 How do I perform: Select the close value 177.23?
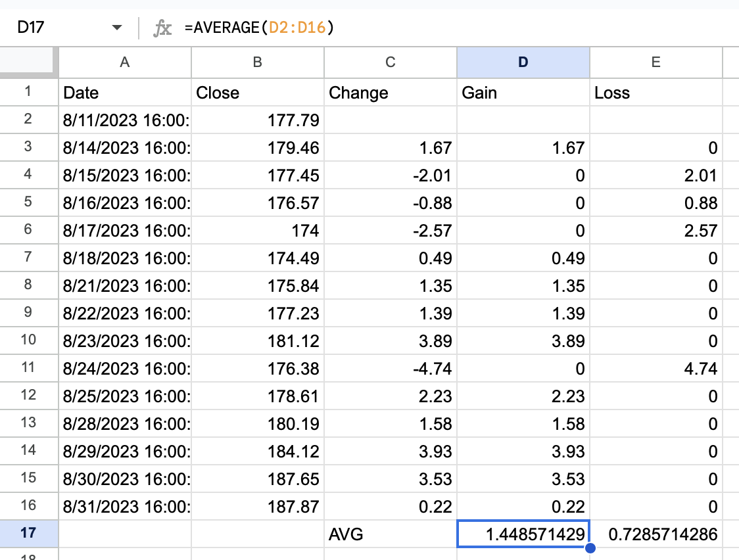point(258,314)
